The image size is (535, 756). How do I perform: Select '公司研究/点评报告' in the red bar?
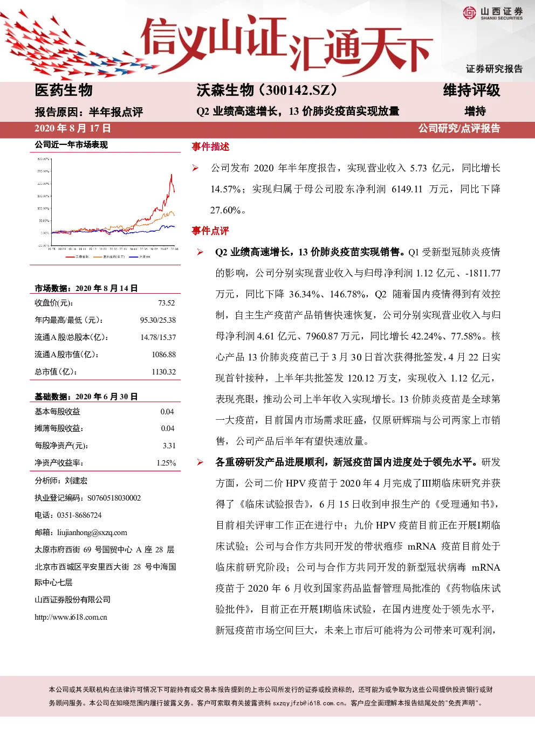pyautogui.click(x=459, y=128)
